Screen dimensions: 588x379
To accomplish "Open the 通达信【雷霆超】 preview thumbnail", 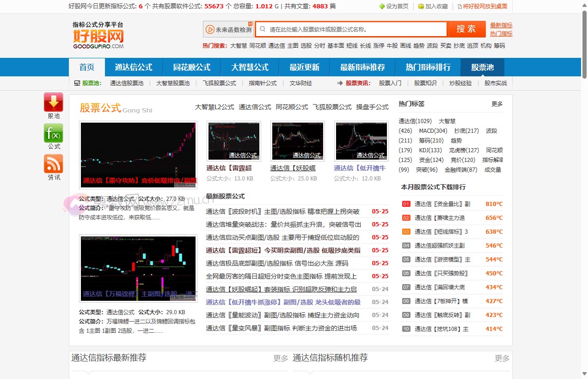I will tap(233, 141).
